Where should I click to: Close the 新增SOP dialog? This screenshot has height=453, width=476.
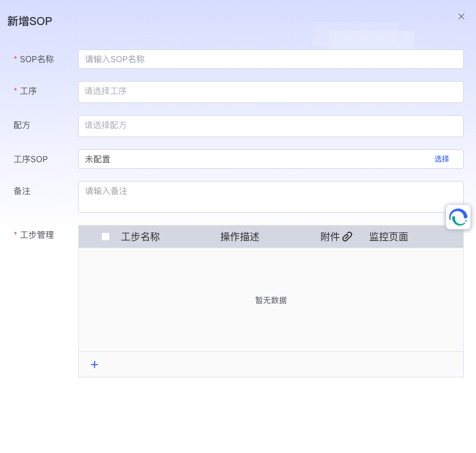(461, 16)
